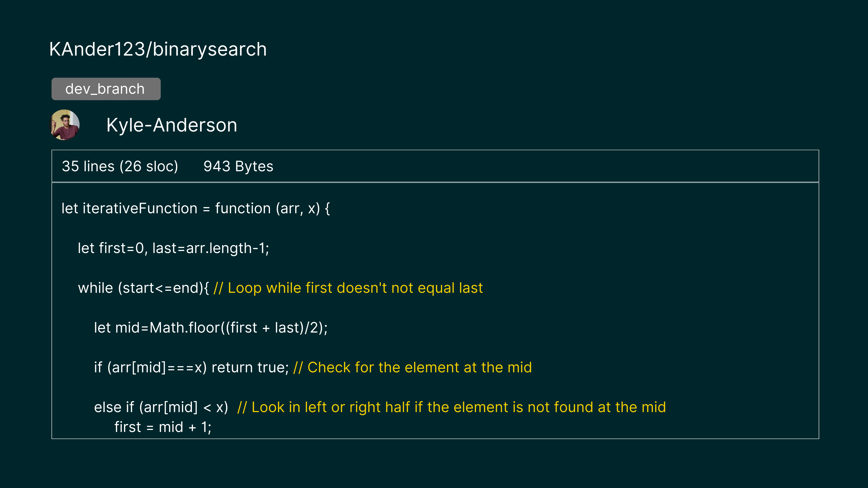Click the Check for the element comment
Image resolution: width=868 pixels, height=488 pixels.
[x=413, y=367]
